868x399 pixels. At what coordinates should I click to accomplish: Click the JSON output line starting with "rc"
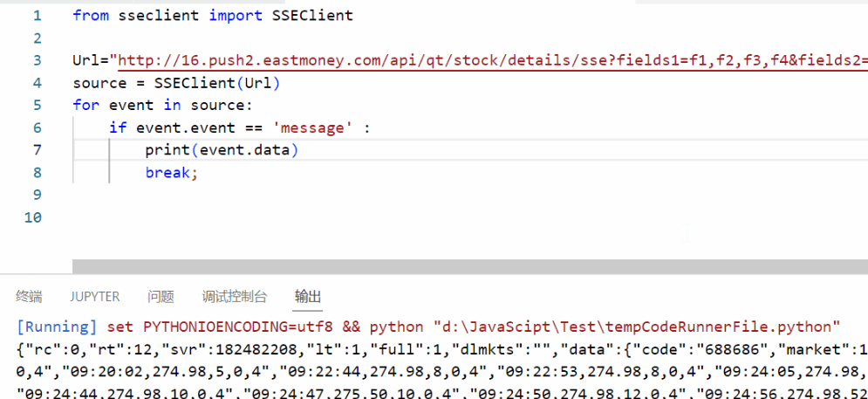[x=436, y=349]
